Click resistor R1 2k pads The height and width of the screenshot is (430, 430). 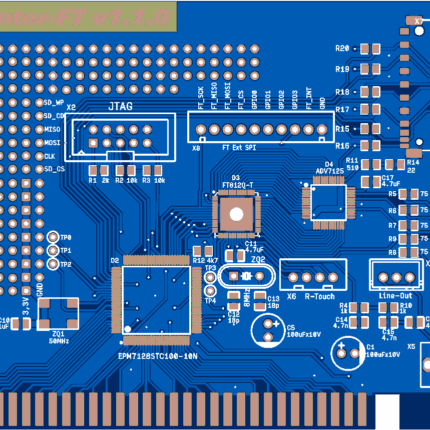tap(99, 171)
